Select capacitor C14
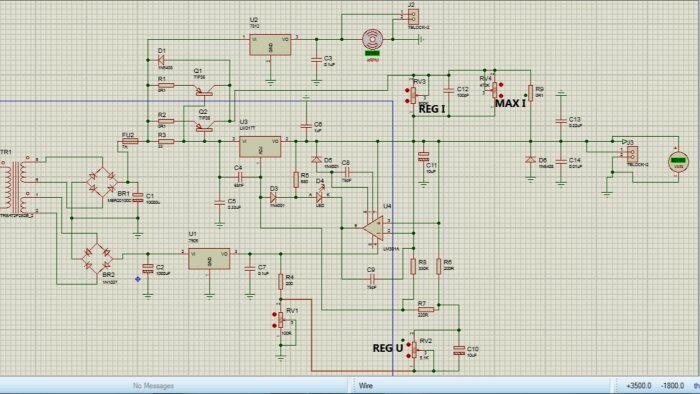This screenshot has height=394, width=700. (561, 162)
